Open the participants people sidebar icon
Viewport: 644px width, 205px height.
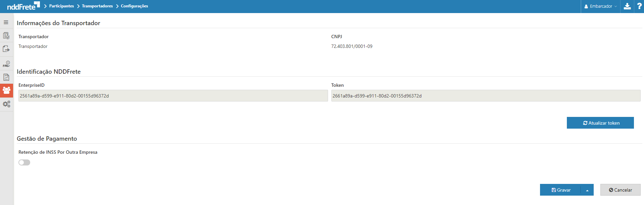coord(6,90)
